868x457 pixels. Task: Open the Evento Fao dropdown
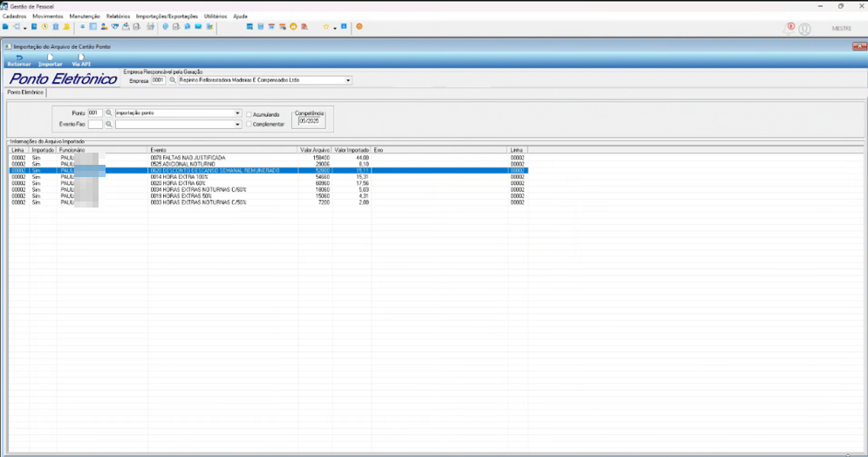click(x=237, y=125)
